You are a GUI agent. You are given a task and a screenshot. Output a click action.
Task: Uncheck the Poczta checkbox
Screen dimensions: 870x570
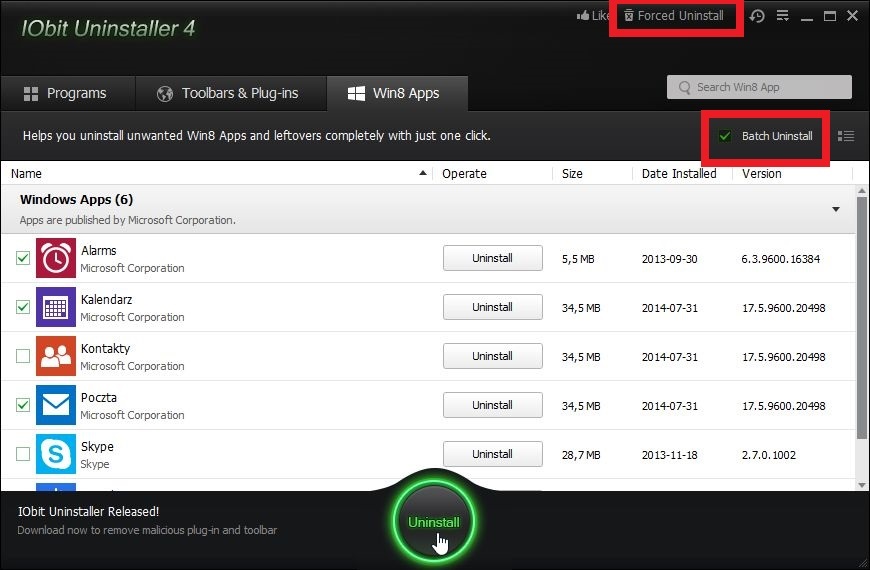tap(23, 405)
